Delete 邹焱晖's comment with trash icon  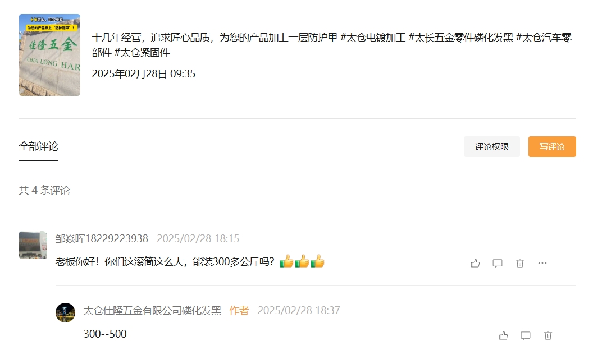coord(520,263)
